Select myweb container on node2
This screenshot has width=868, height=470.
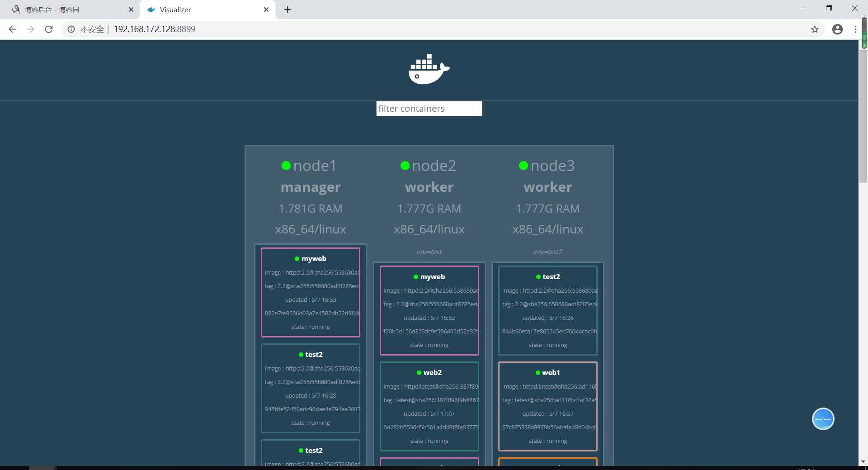click(x=429, y=310)
